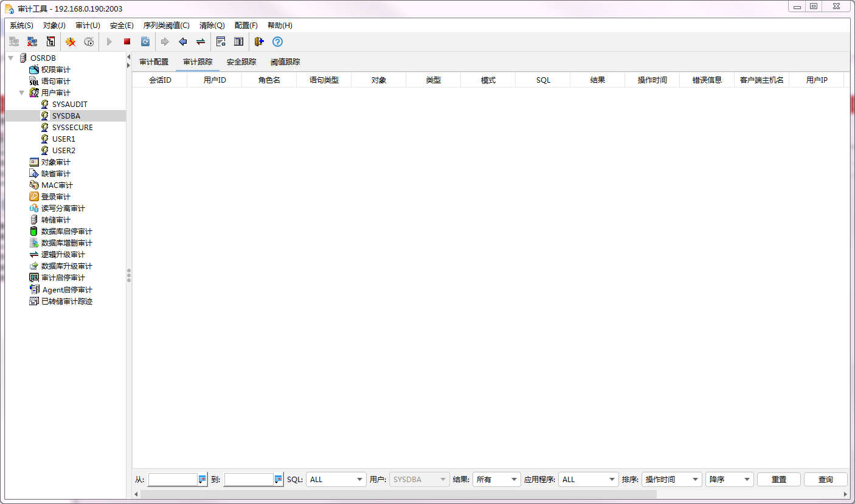This screenshot has width=855, height=504.
Task: Collapse the 用户审计 tree branch
Action: 21,92
